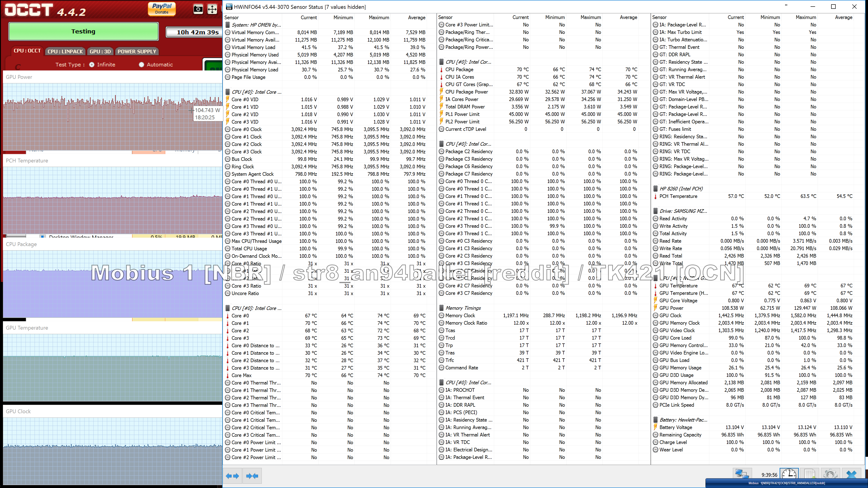This screenshot has width=868, height=488.
Task: Click the OCCT screenshot camera icon
Action: click(198, 9)
